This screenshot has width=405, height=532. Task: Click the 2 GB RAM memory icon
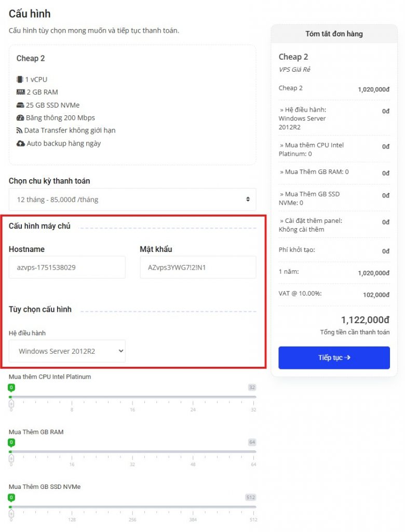(x=20, y=92)
